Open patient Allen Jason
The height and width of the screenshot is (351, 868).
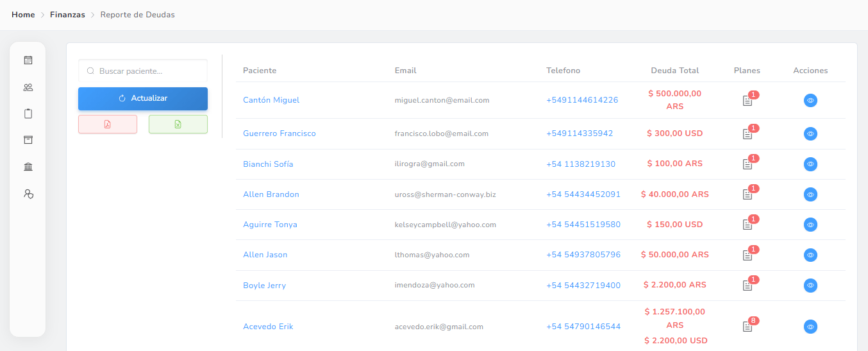[265, 255]
